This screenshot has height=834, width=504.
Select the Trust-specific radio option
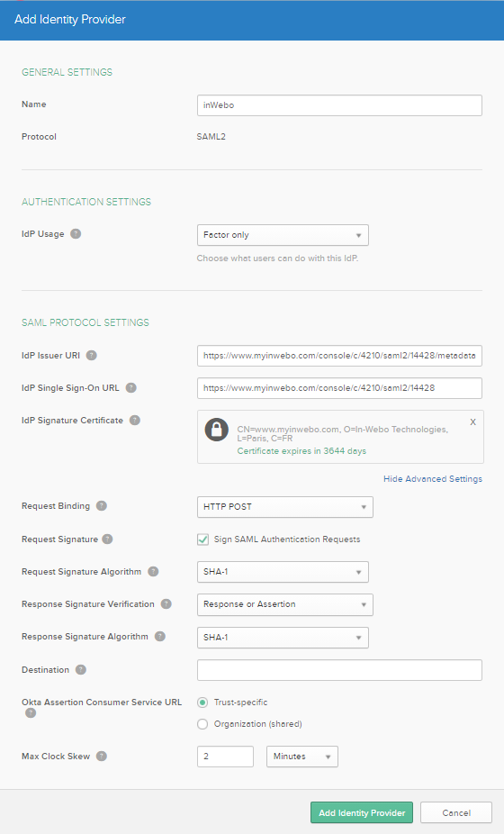pos(202,703)
